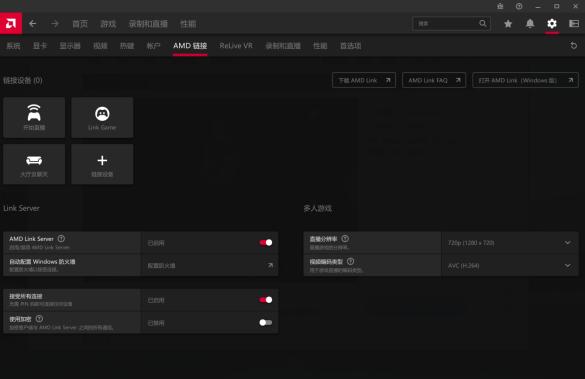Click help icon beside 使用加密
585x379 pixels.
tap(39, 319)
